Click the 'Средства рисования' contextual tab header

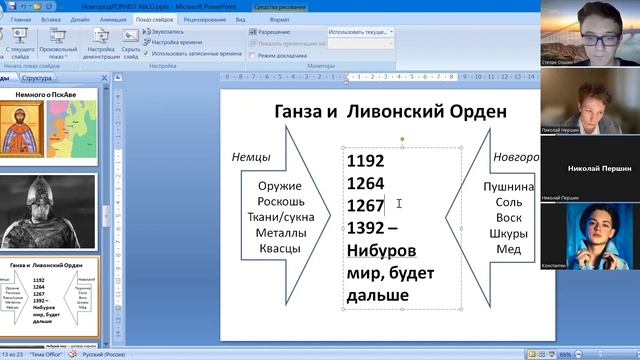(280, 7)
